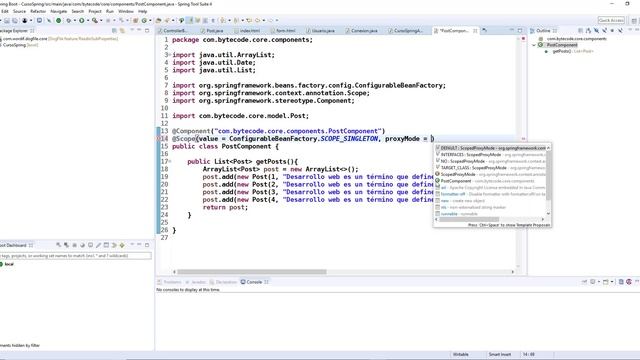Open the External Tools dropdown arrow

(101, 20)
